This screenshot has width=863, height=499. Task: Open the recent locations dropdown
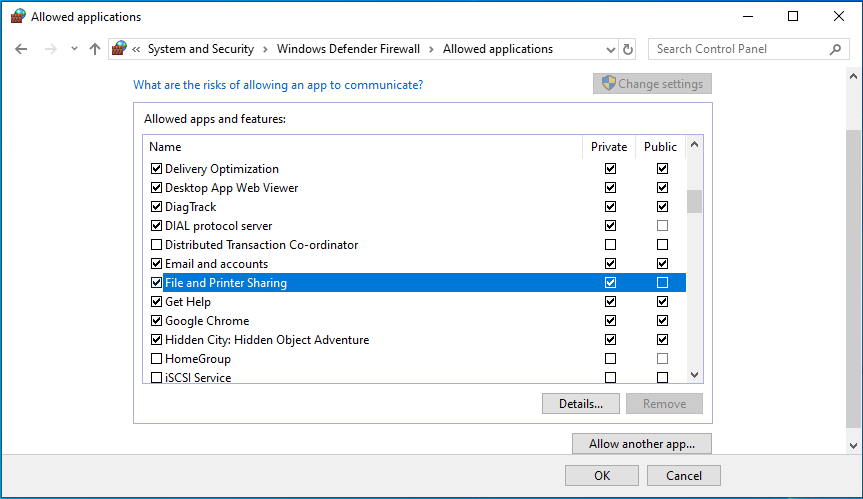click(74, 49)
